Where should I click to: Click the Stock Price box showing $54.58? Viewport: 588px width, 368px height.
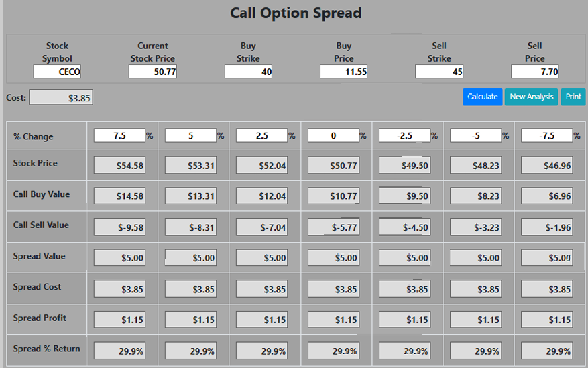120,166
